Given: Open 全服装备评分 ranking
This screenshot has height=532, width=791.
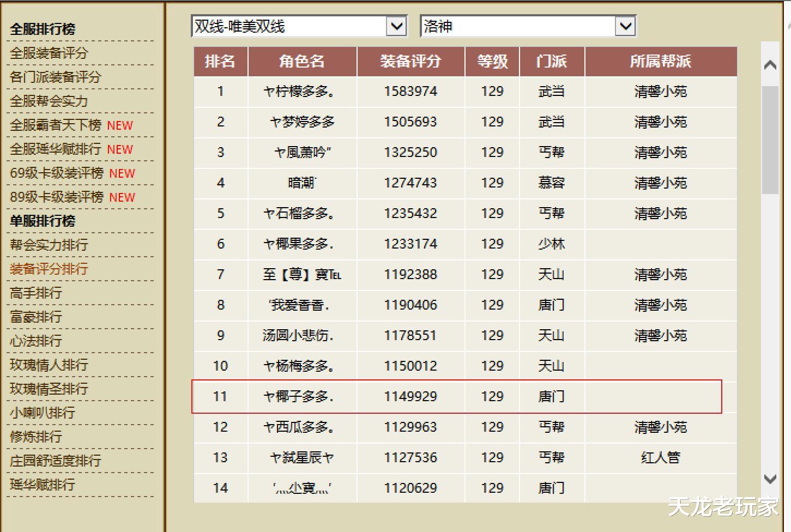Looking at the screenshot, I should click(x=49, y=53).
